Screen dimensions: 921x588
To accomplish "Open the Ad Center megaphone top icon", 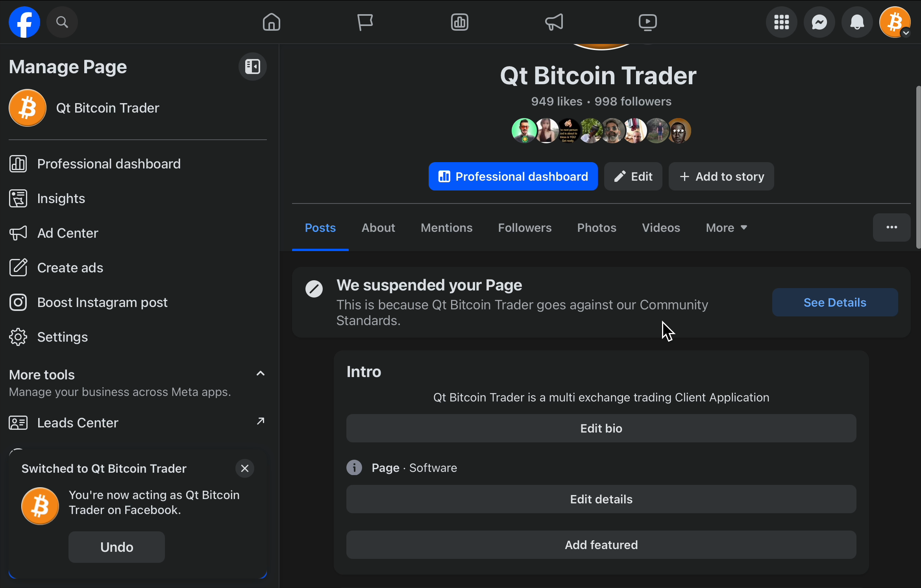I will click(554, 22).
